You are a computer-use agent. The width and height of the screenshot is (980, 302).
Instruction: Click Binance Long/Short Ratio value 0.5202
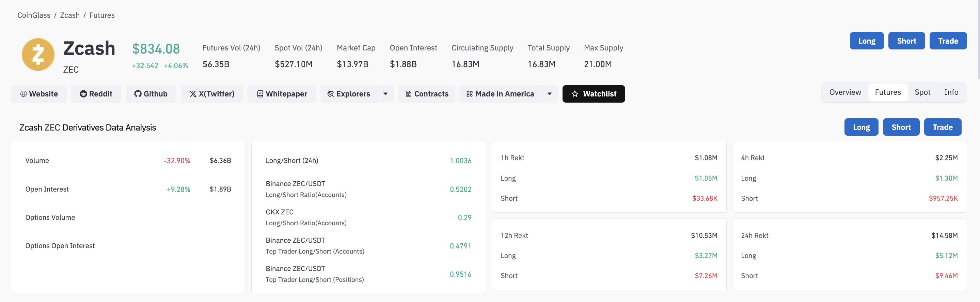pos(461,189)
